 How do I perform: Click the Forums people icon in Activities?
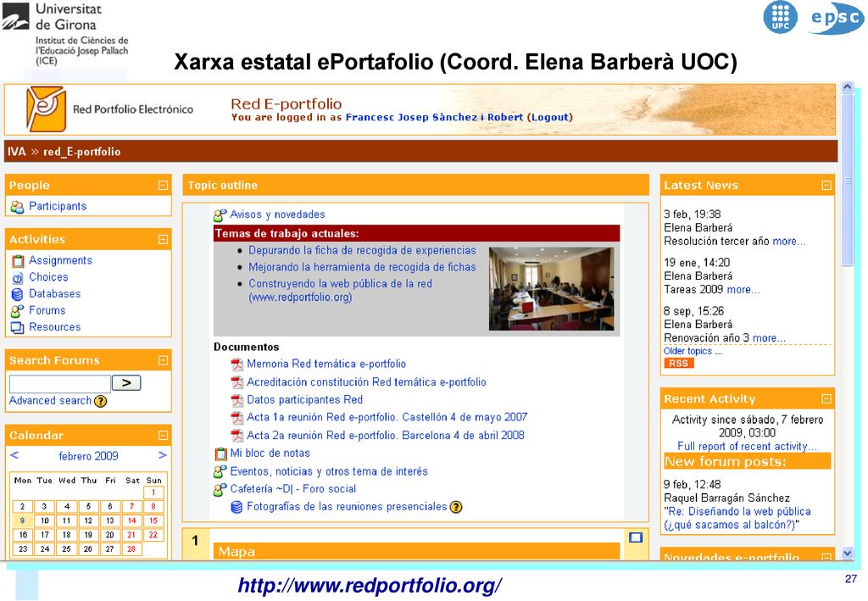18,311
